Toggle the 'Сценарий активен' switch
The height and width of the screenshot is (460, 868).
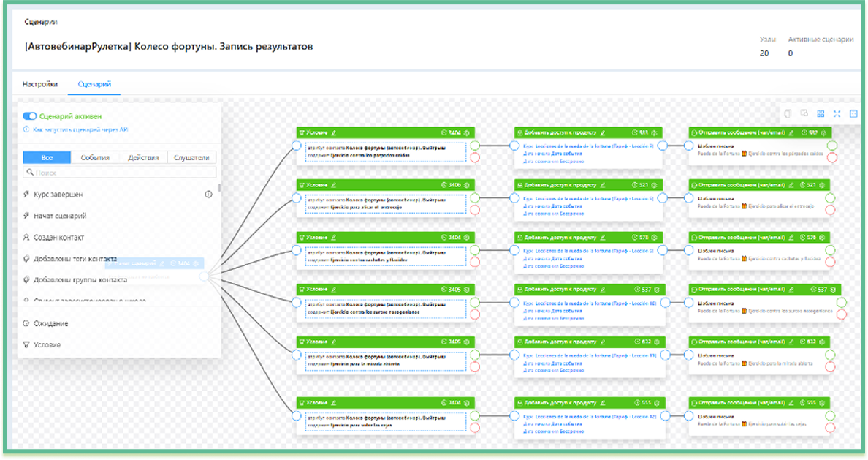(x=30, y=116)
